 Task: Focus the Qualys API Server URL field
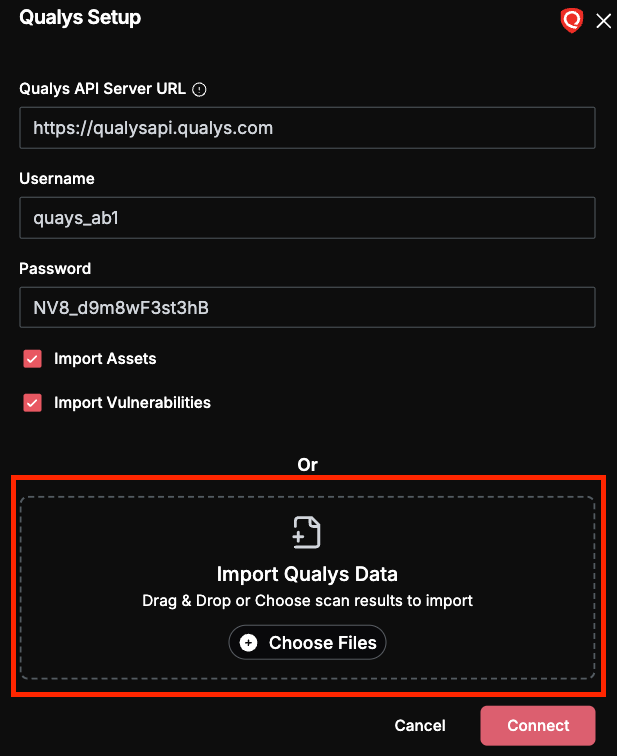(x=307, y=128)
